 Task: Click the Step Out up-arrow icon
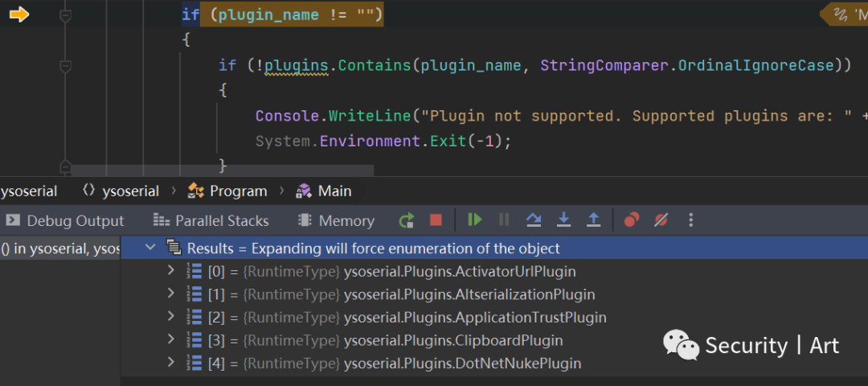pos(593,220)
